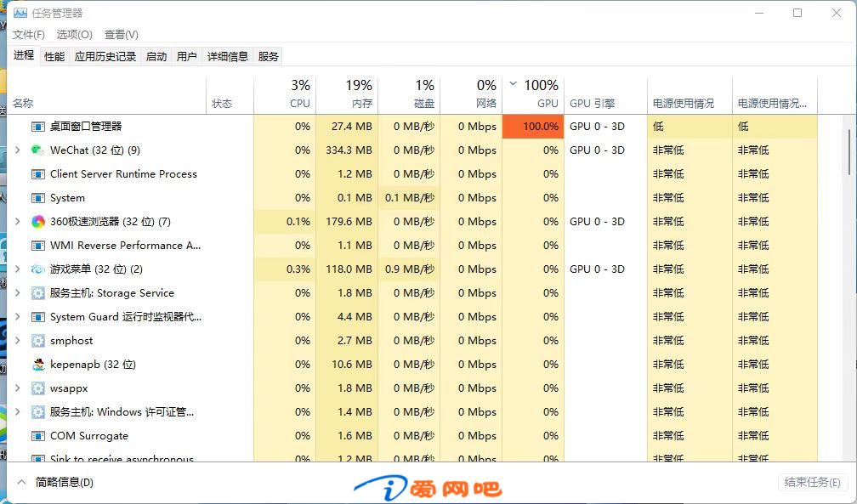This screenshot has width=857, height=504.
Task: Click the 334.3 MB memory cell
Action: (x=347, y=150)
